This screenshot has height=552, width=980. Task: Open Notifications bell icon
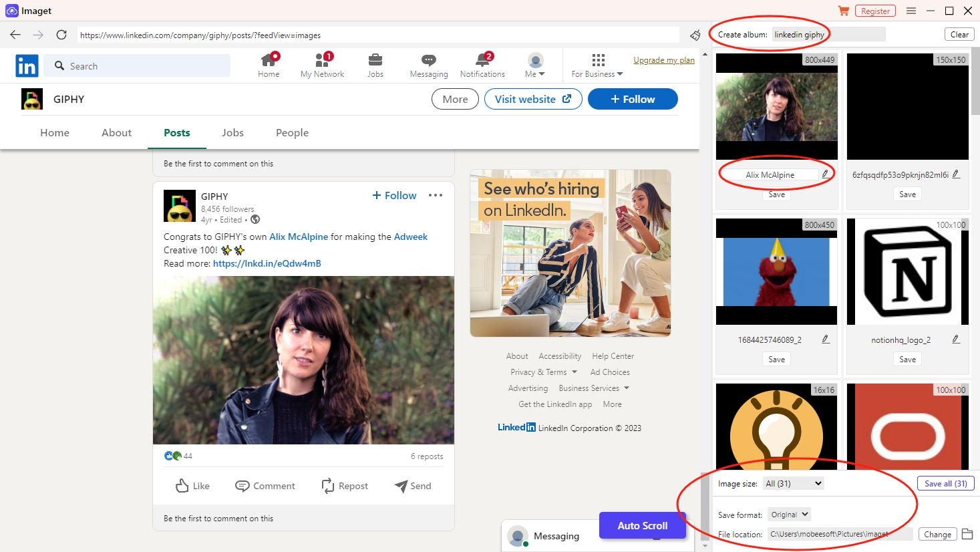482,60
